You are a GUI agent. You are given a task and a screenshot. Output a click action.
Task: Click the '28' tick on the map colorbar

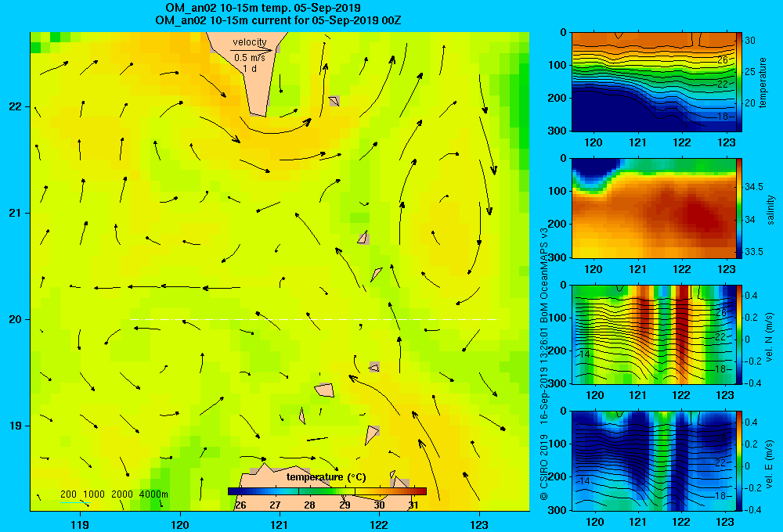click(x=309, y=505)
